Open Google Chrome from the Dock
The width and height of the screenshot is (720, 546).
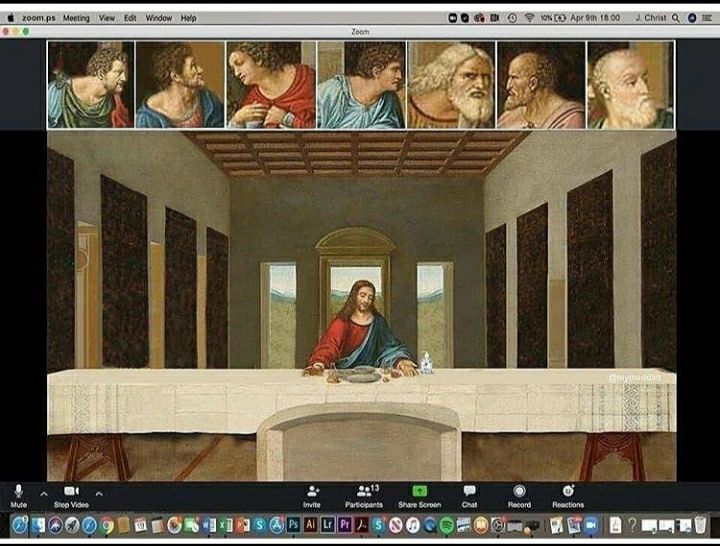(107, 525)
